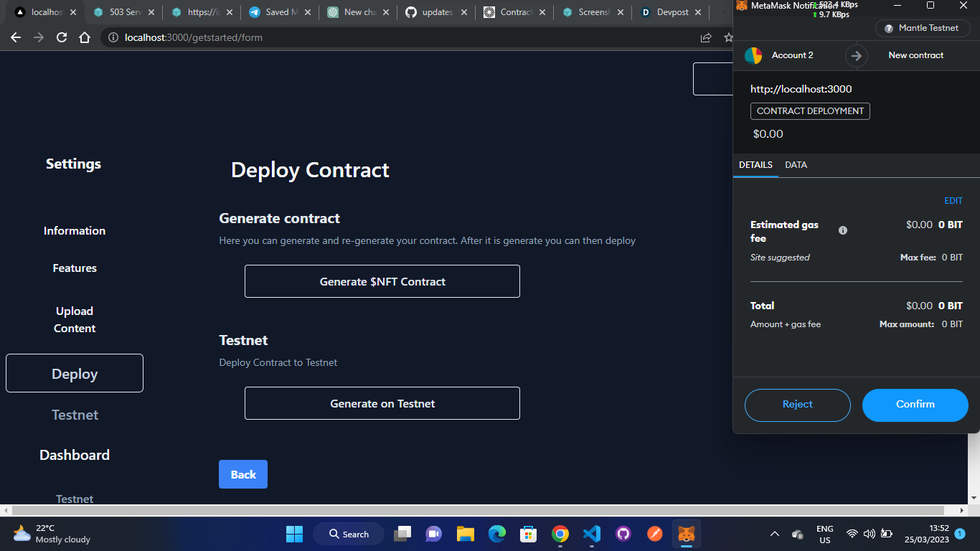
Task: Click the EDIT link for gas settings
Action: click(953, 200)
